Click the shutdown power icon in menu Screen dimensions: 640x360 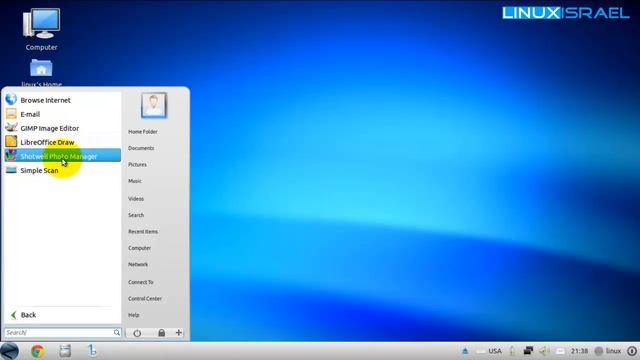[x=137, y=333]
